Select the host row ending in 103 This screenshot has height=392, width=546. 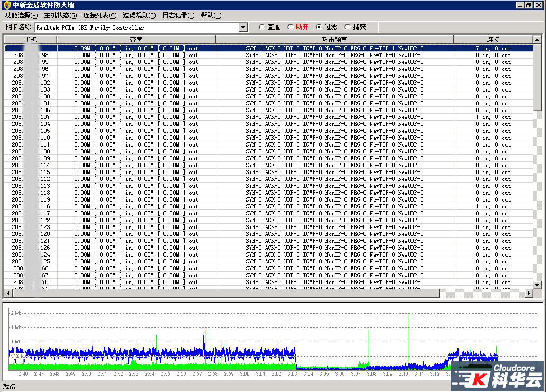coord(269,90)
